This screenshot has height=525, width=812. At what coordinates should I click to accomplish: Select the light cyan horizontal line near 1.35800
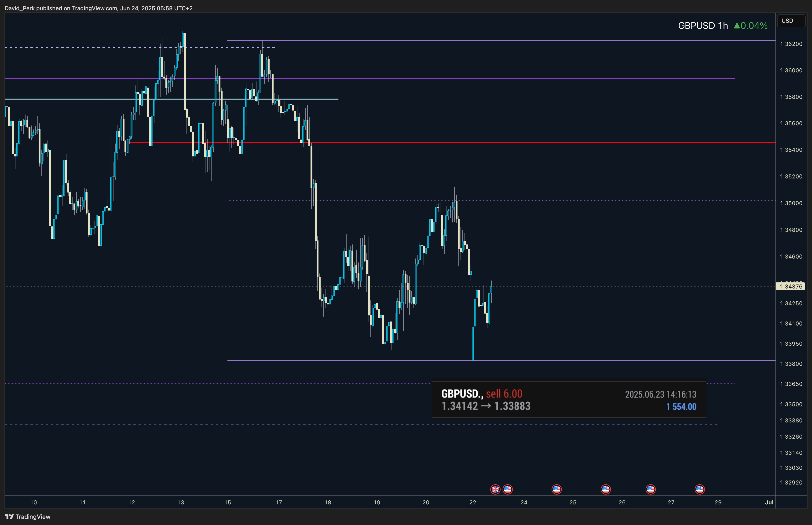click(x=171, y=99)
